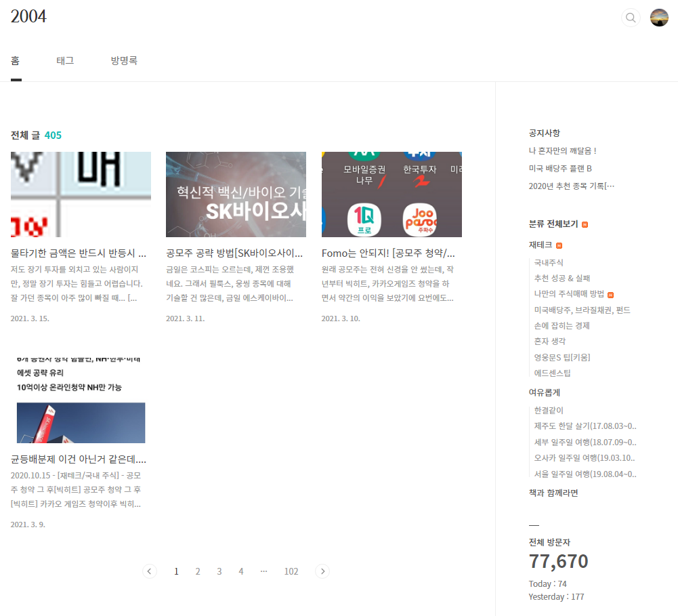Open the 재테크 category
Viewport: 678px width, 616px height.
pos(541,245)
